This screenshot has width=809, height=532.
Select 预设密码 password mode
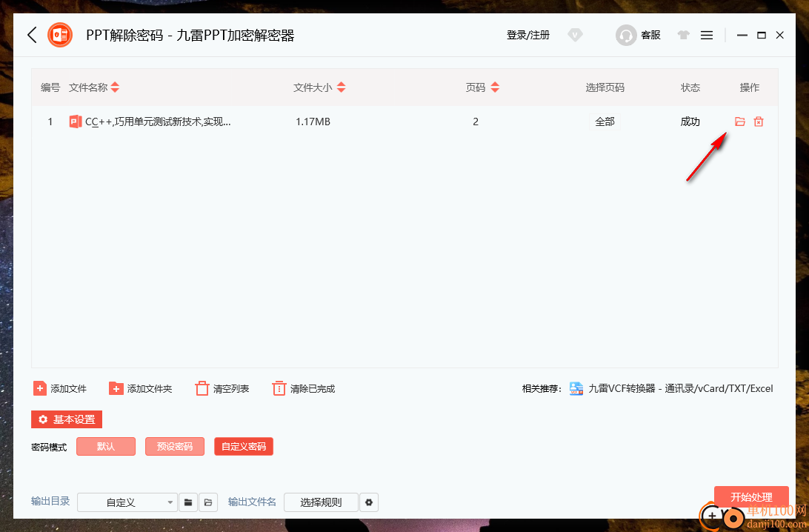[x=175, y=446]
